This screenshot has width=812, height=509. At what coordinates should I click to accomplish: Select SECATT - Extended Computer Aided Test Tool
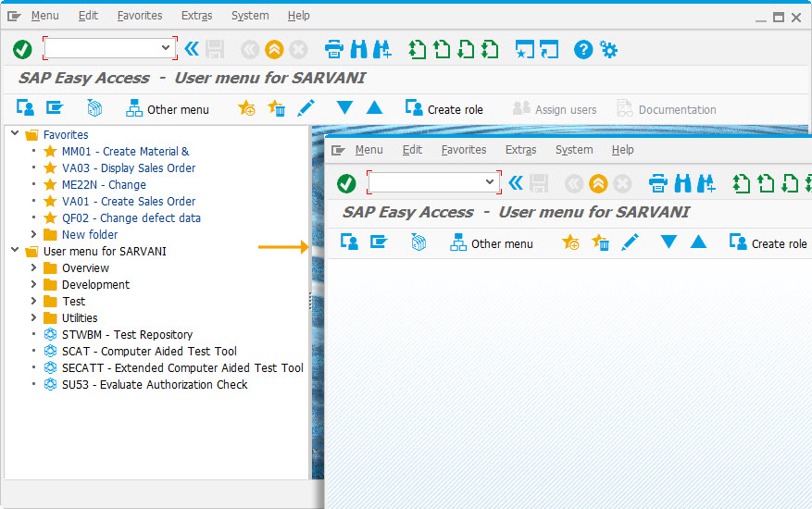point(182,367)
